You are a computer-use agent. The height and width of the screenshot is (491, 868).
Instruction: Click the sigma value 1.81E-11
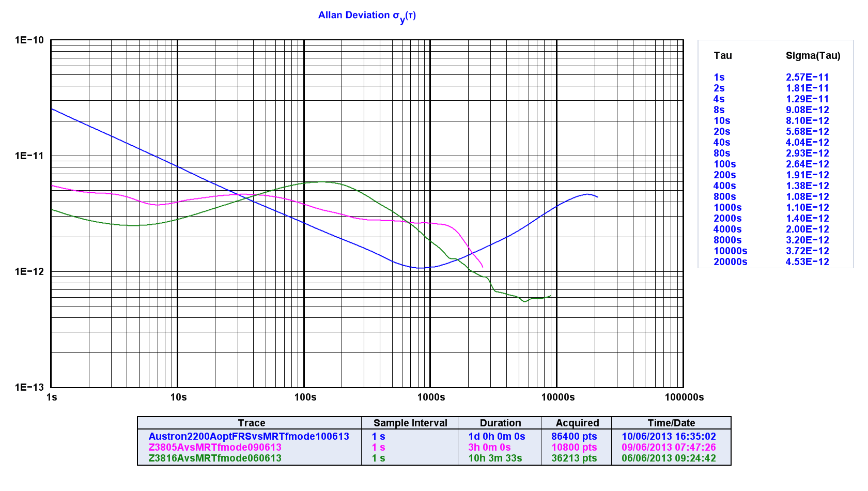click(807, 88)
